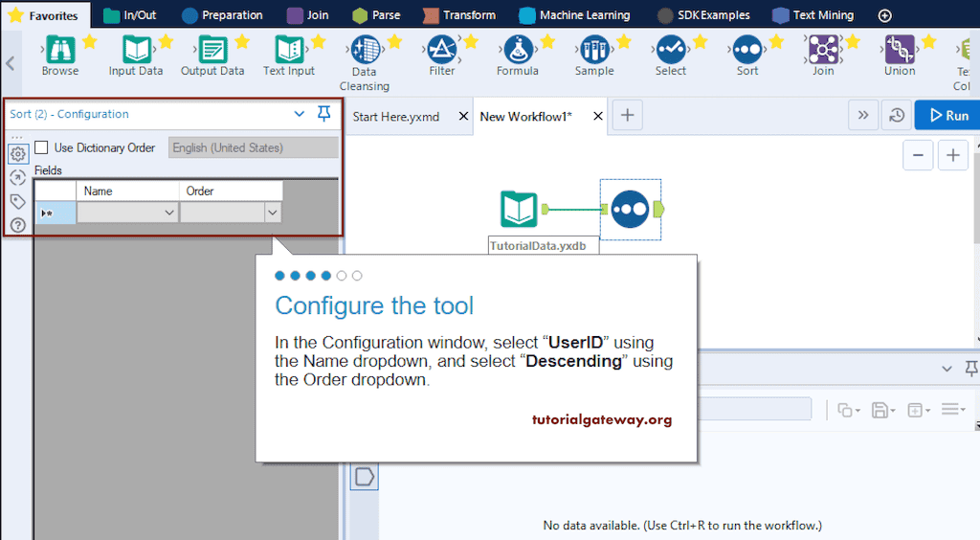Select the Union tool icon
Viewport: 980px width, 540px height.
(900, 50)
